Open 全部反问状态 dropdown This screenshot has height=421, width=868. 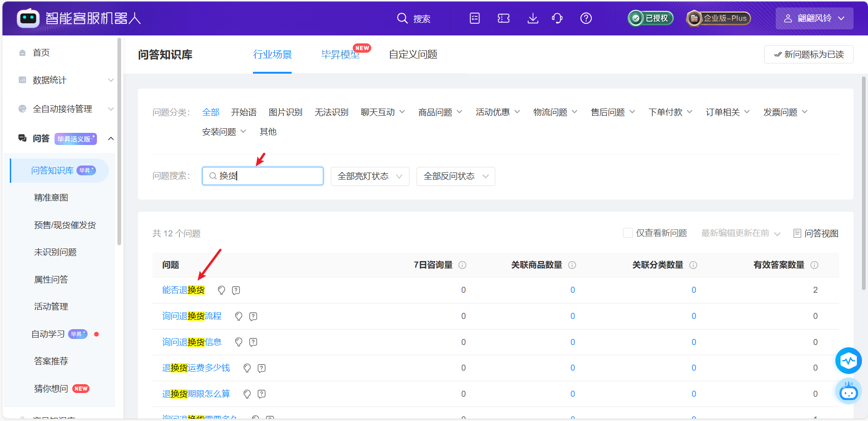click(x=456, y=176)
